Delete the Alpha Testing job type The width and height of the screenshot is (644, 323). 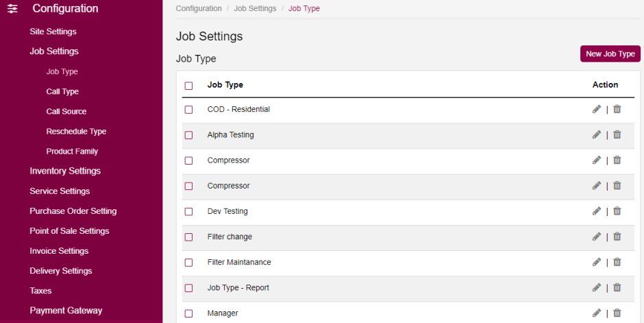(x=617, y=134)
